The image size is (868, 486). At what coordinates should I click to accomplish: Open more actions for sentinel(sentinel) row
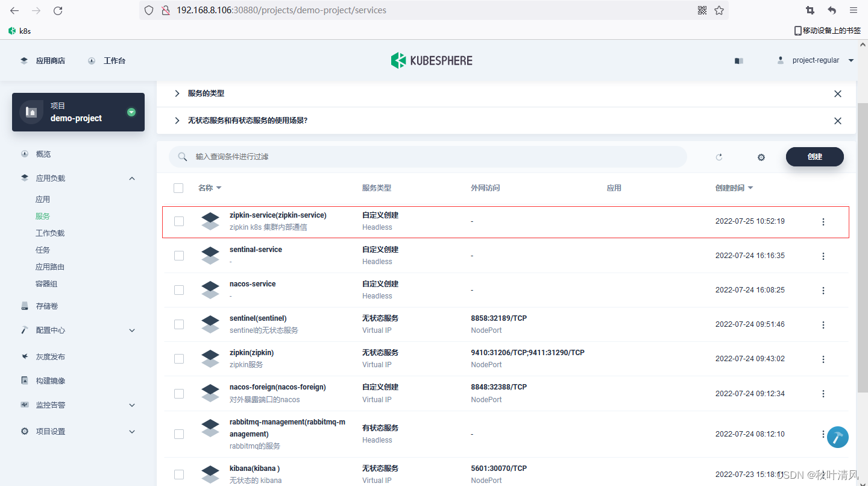(x=823, y=325)
